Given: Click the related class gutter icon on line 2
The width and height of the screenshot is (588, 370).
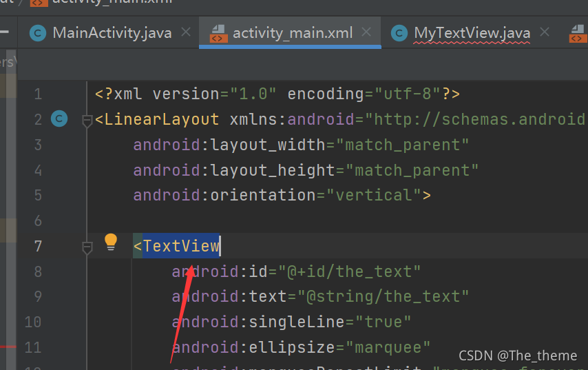Looking at the screenshot, I should point(59,119).
